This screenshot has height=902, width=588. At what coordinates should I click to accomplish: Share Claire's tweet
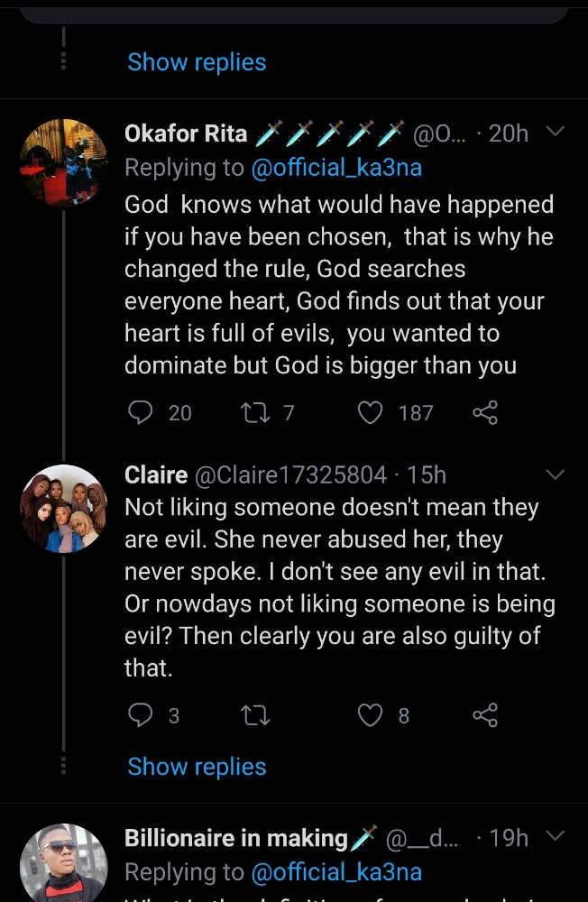pyautogui.click(x=485, y=715)
